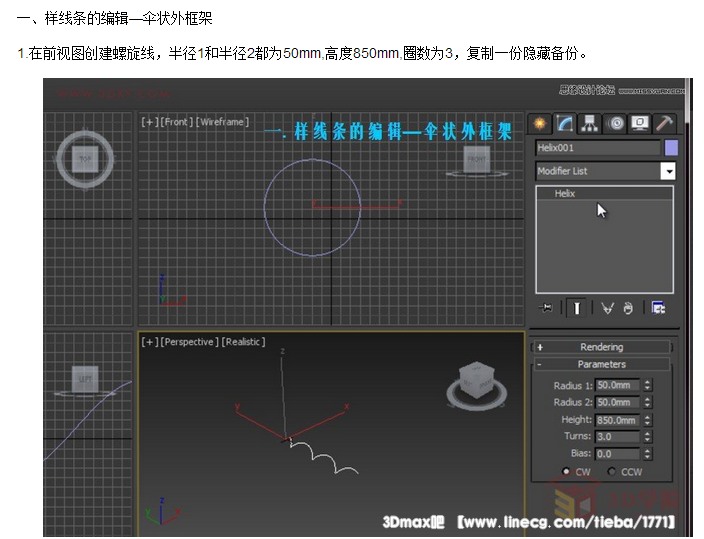Click the Height value field
The height and width of the screenshot is (539, 704).
[x=617, y=420]
